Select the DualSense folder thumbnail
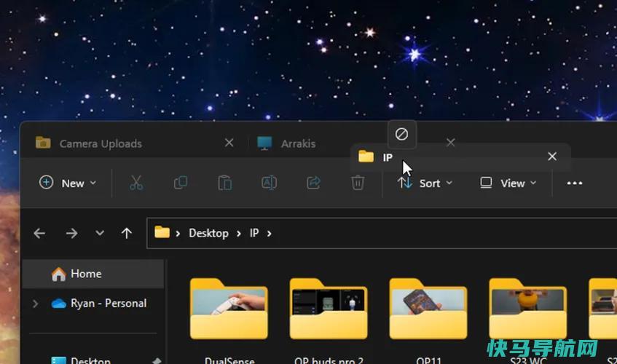This screenshot has height=364, width=617. 229,308
